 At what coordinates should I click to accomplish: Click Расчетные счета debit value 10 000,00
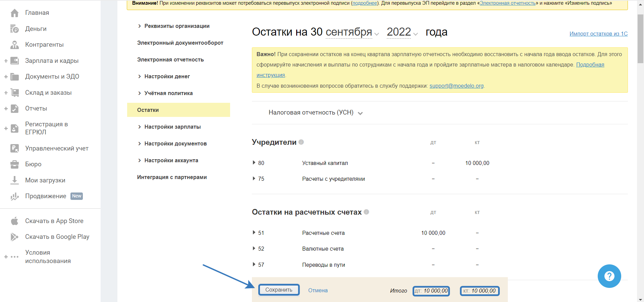click(x=433, y=233)
